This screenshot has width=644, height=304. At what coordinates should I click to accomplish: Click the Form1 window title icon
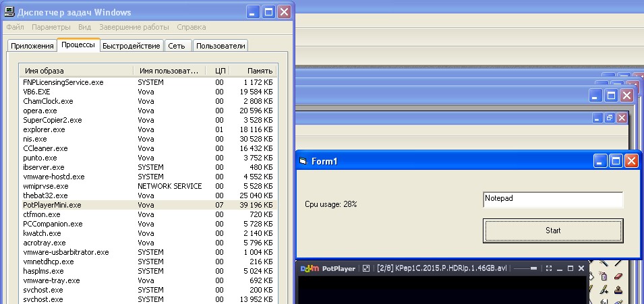tap(303, 161)
